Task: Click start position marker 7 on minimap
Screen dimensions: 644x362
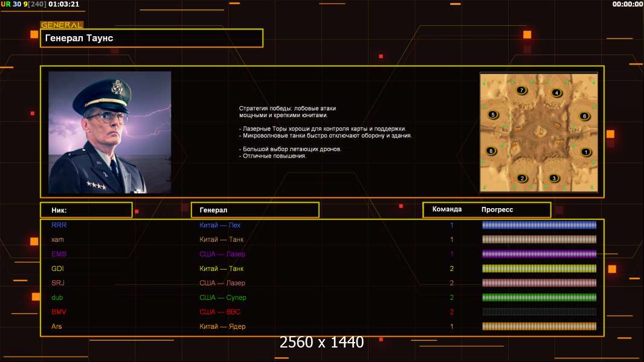Action: click(x=521, y=90)
